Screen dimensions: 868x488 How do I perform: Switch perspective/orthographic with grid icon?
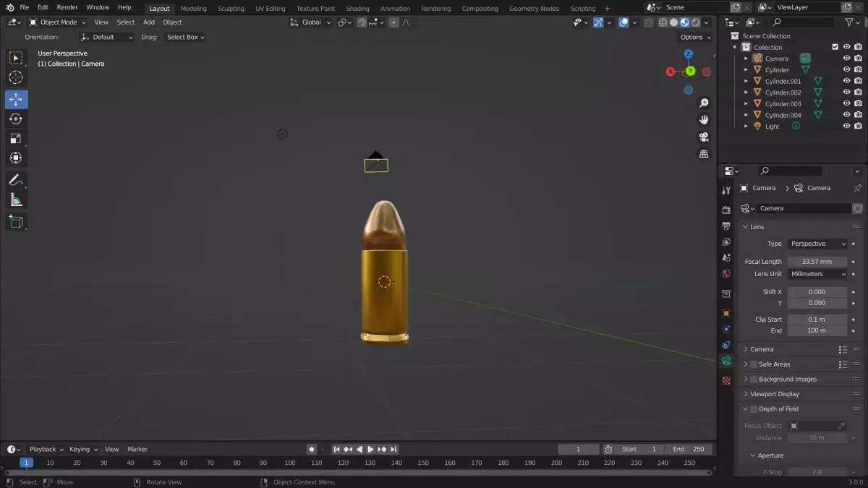pos(704,154)
